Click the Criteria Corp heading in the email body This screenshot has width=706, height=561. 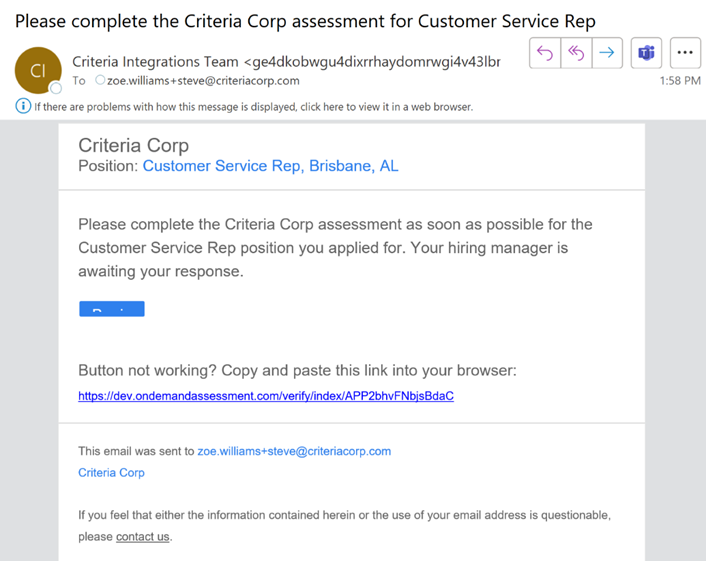[133, 145]
